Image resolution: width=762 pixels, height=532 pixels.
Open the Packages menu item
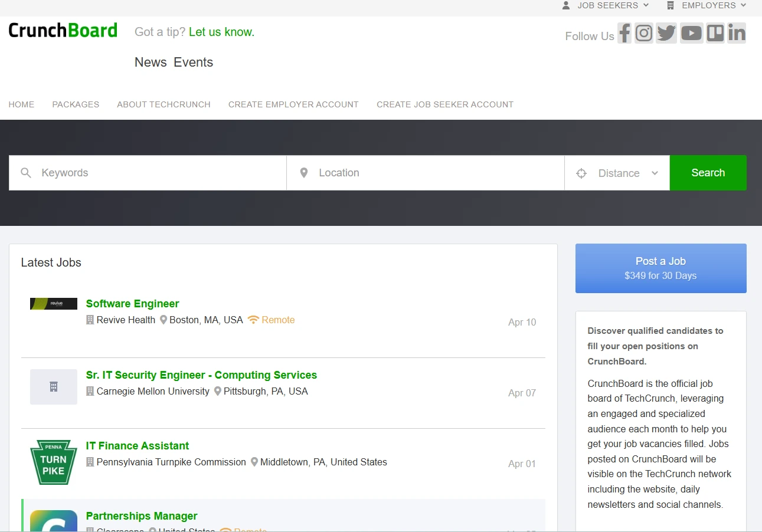(76, 104)
